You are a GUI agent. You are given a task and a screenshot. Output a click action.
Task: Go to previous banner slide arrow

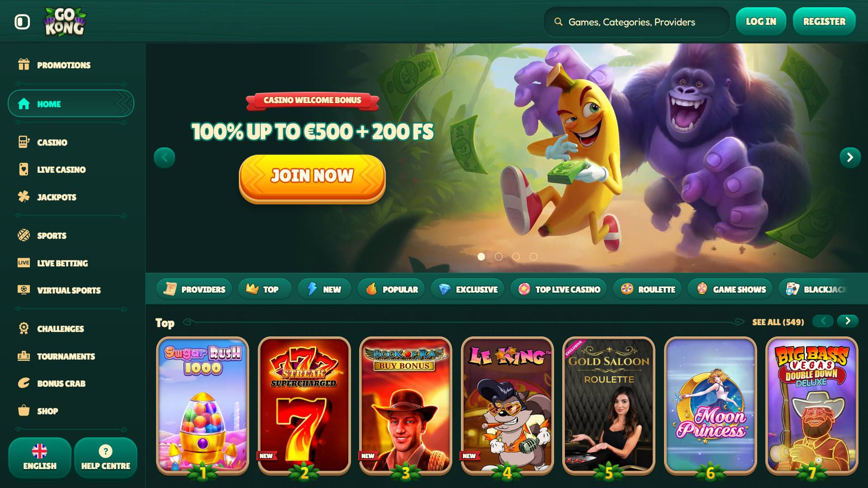[165, 157]
